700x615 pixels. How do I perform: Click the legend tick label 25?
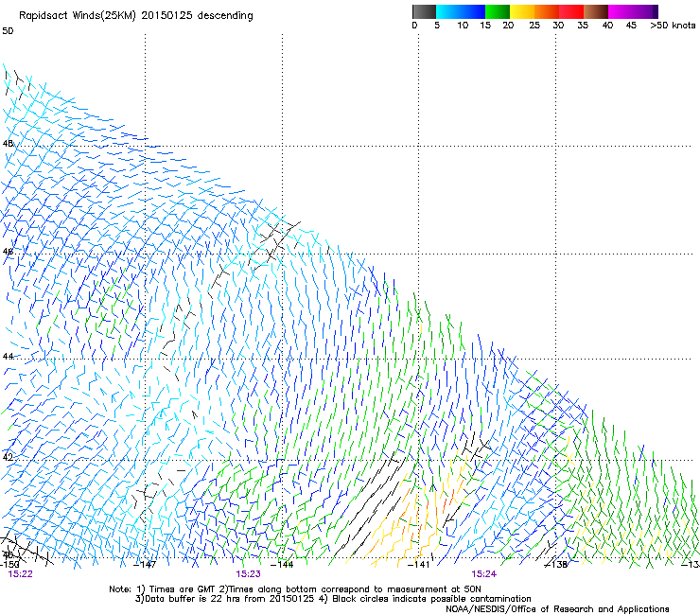(534, 25)
